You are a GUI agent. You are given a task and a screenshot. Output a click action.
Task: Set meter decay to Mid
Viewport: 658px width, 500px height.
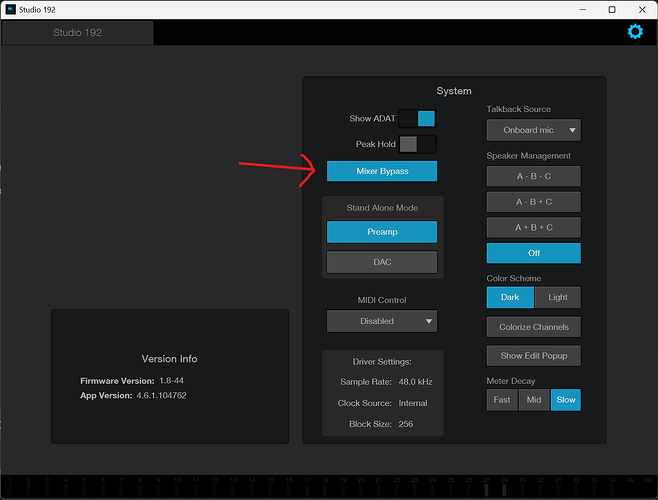coord(534,400)
